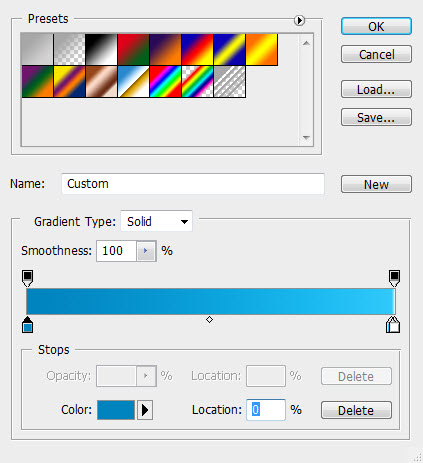Open the blue Color swatch picker
This screenshot has height=463, width=423.
coord(116,410)
